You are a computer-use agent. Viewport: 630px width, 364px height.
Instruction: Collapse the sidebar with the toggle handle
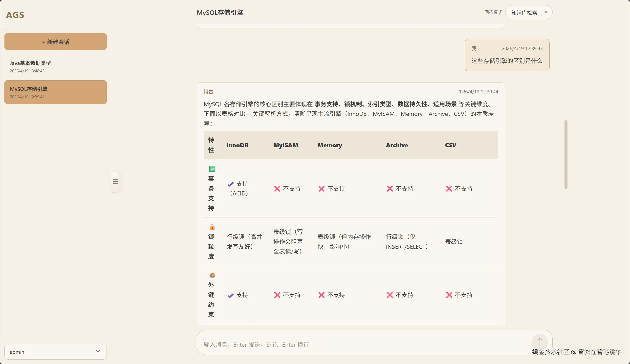click(115, 182)
